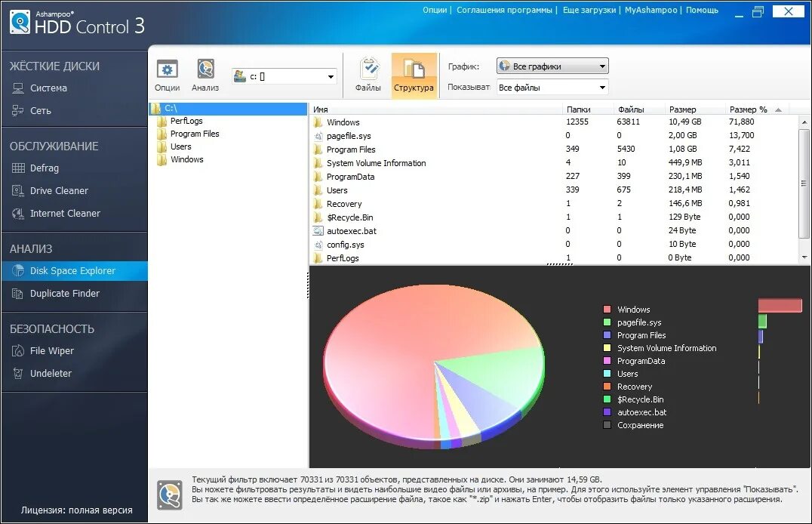Open Опции toolbar icon with gear
Image resolution: width=812 pixels, height=524 pixels.
click(168, 76)
